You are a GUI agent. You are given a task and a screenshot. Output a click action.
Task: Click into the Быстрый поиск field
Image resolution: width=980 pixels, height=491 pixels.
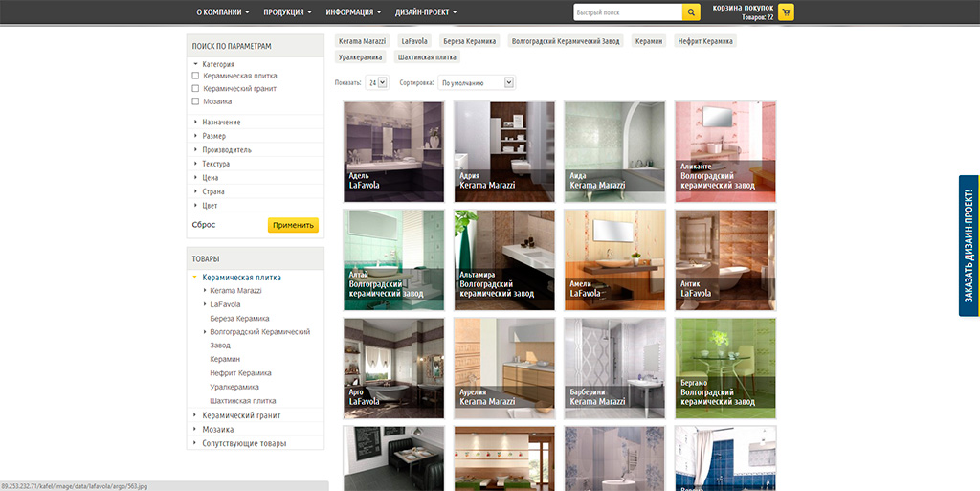tap(628, 12)
